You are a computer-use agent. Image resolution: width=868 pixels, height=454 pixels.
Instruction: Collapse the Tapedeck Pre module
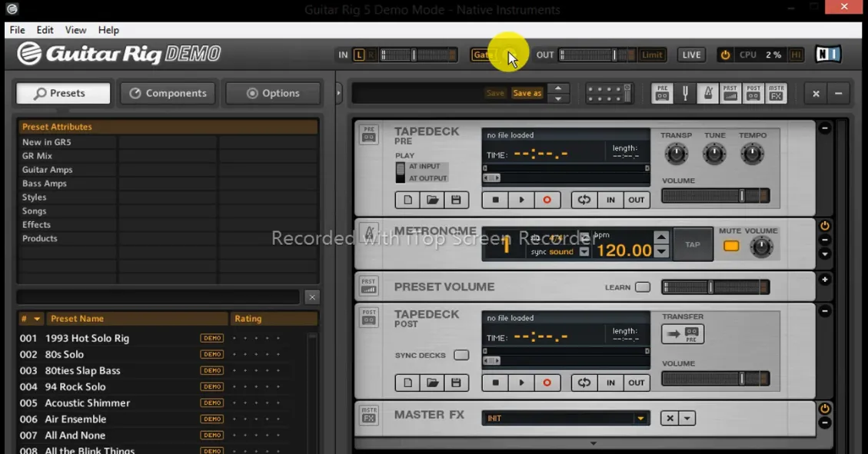click(x=825, y=128)
